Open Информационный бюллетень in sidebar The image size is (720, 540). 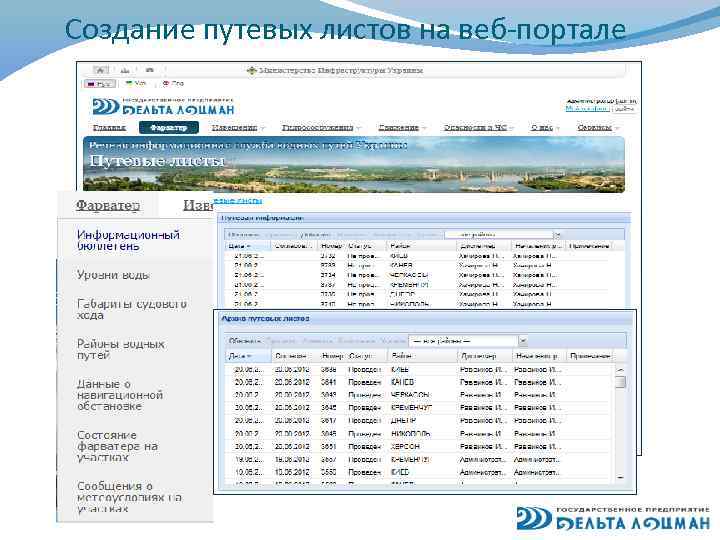coord(128,240)
